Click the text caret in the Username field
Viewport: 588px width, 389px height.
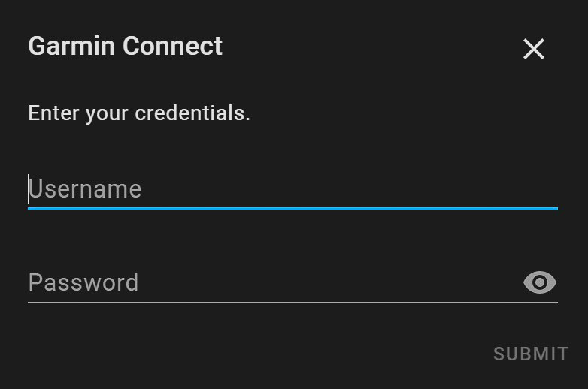click(x=29, y=189)
